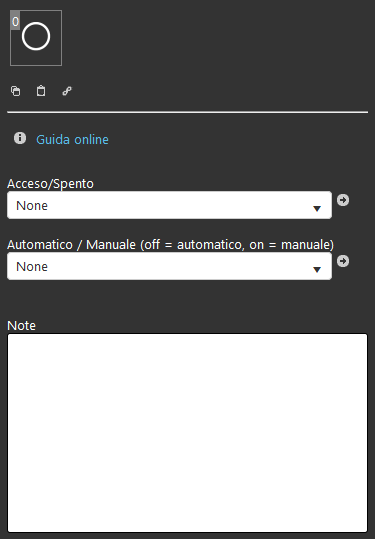
Task: Click the paste clipboard icon
Action: click(41, 91)
